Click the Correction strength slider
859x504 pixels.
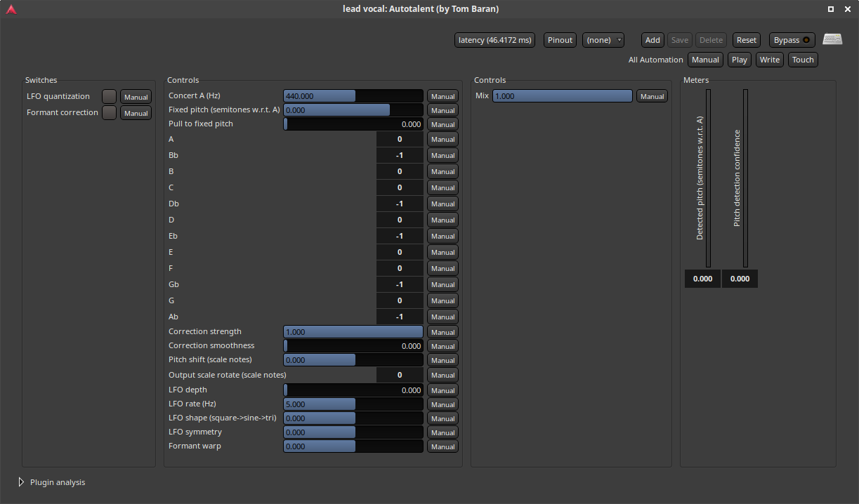point(353,332)
